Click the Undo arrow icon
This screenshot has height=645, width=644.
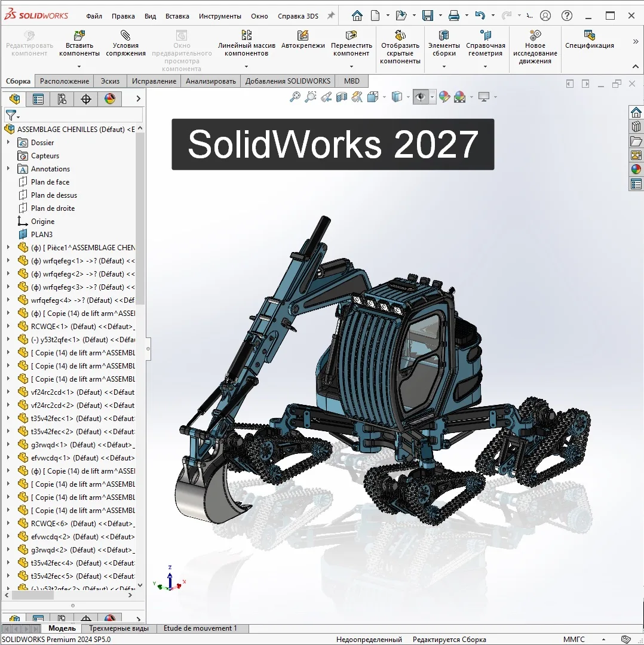(x=480, y=16)
